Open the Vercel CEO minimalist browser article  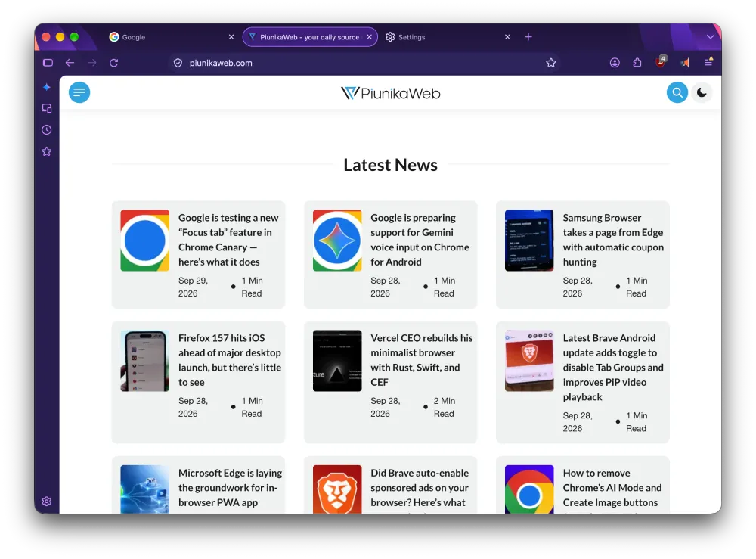421,360
